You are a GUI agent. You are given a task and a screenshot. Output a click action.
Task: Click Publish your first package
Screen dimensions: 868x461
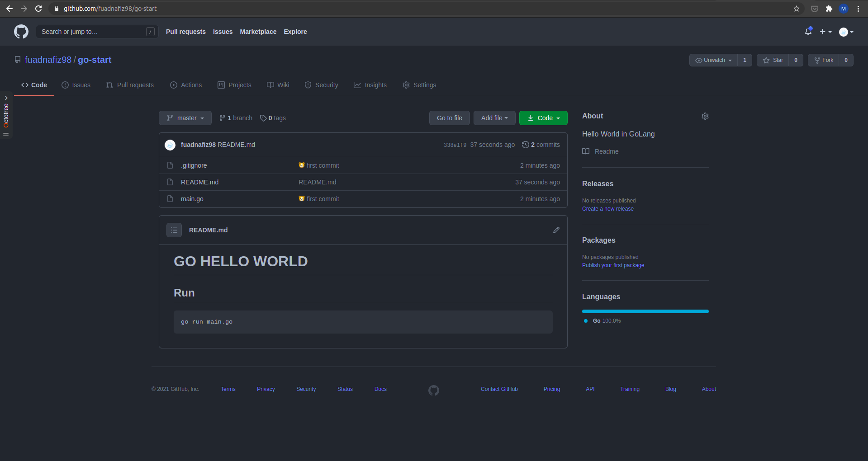point(613,265)
